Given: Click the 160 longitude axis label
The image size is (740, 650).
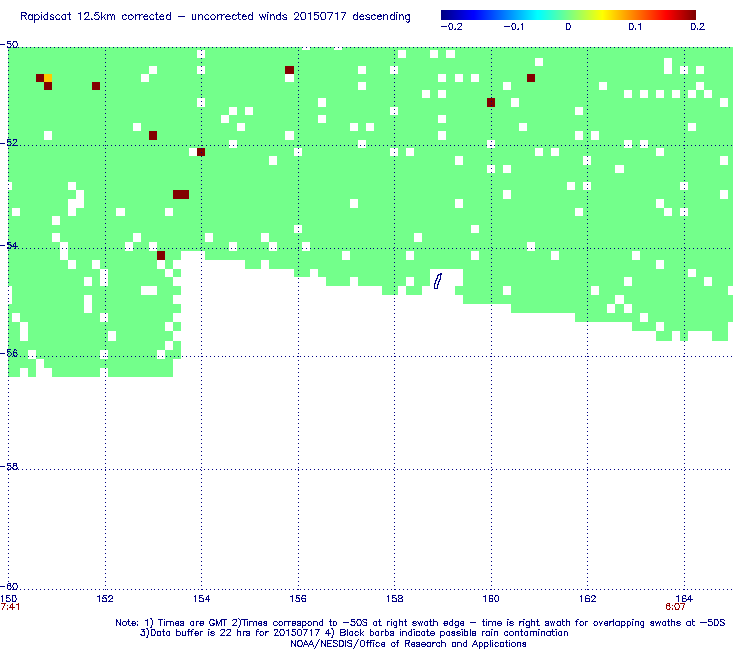Looking at the screenshot, I should point(491,599).
